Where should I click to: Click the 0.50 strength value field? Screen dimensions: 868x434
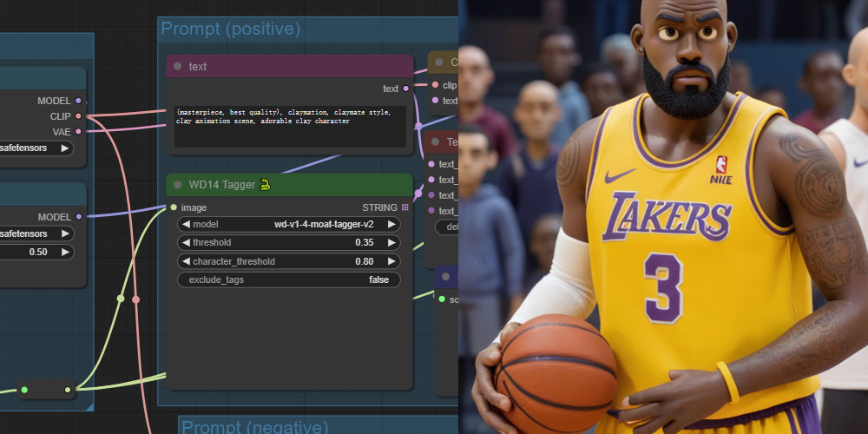pyautogui.click(x=37, y=252)
